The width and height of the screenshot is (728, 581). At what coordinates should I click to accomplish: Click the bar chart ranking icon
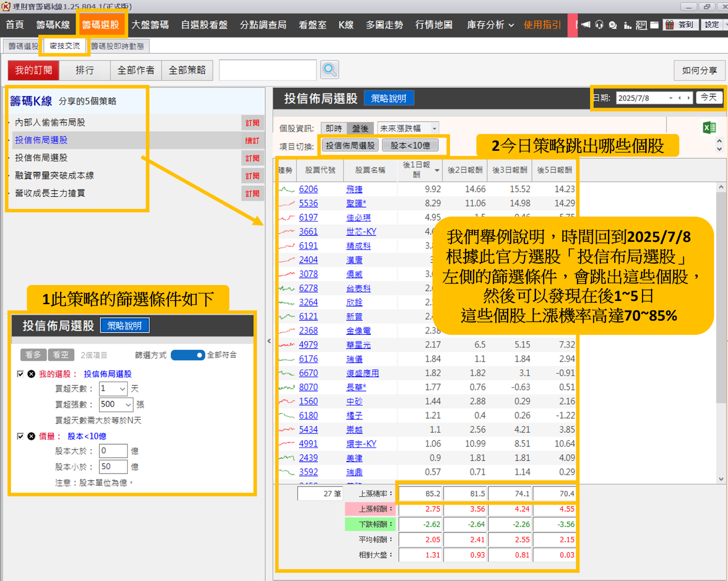point(627,25)
